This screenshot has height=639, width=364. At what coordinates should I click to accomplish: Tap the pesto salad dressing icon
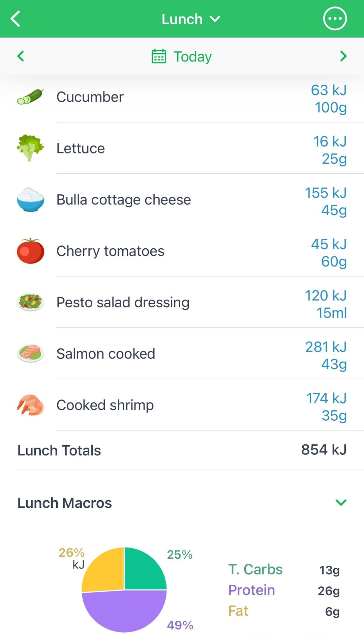30,302
